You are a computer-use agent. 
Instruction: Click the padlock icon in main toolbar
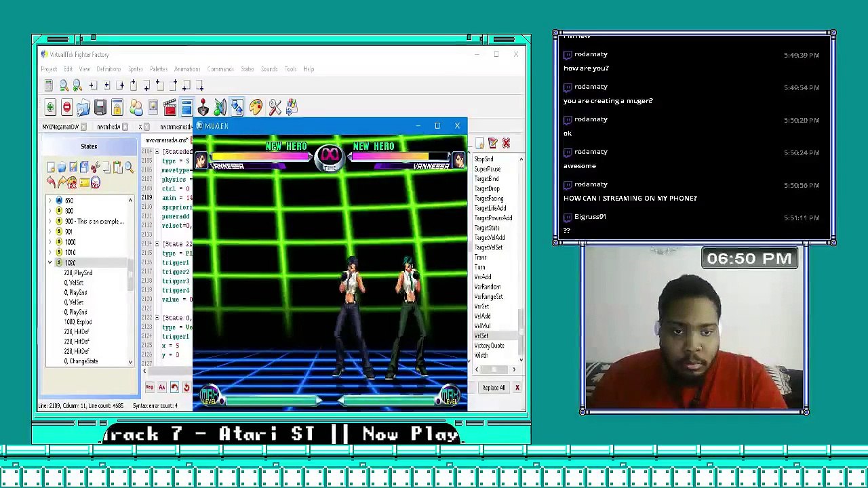point(117,107)
